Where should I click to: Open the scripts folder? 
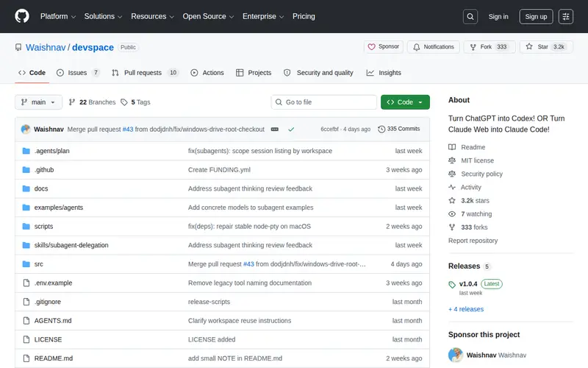coord(43,227)
